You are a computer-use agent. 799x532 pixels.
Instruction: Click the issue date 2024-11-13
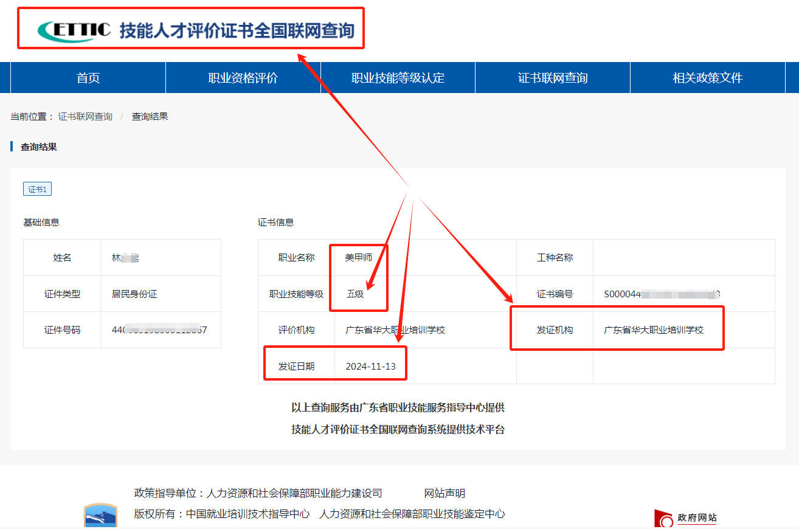pyautogui.click(x=370, y=366)
